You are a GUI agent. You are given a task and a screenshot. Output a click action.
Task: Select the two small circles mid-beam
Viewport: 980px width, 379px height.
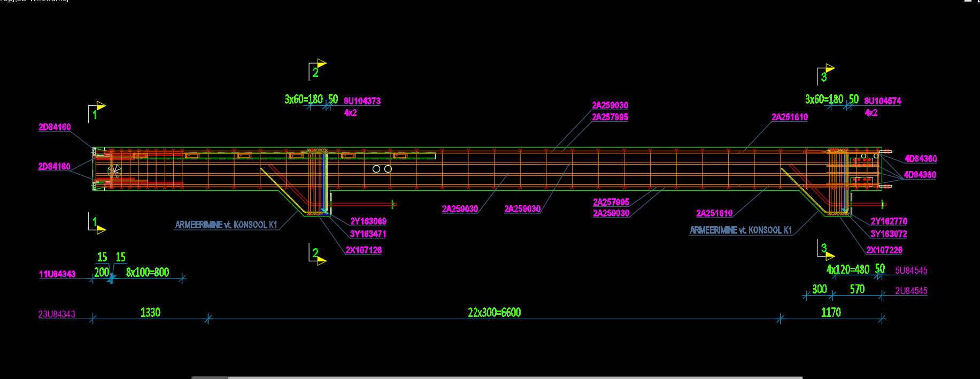[x=382, y=169]
